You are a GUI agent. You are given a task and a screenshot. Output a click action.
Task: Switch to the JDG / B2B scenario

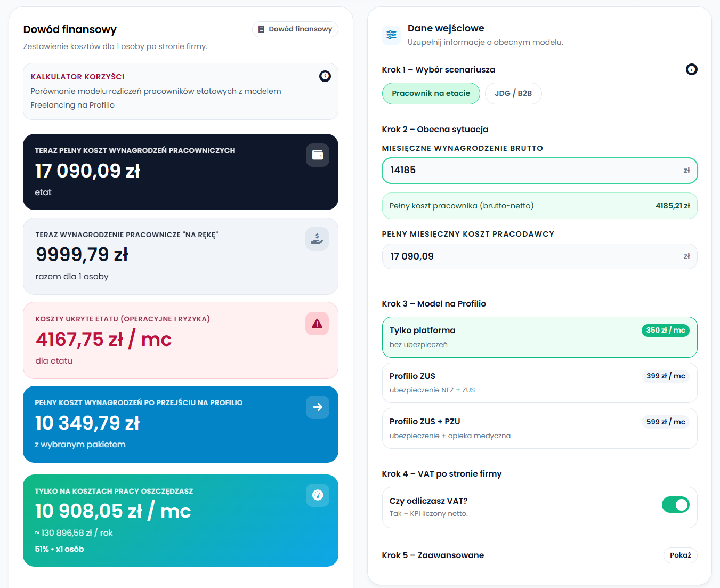coord(513,93)
